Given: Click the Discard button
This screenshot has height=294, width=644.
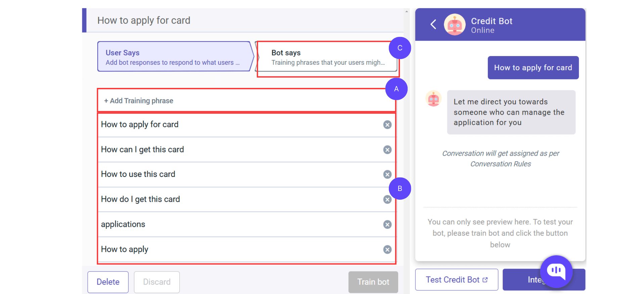Looking at the screenshot, I should pyautogui.click(x=156, y=282).
